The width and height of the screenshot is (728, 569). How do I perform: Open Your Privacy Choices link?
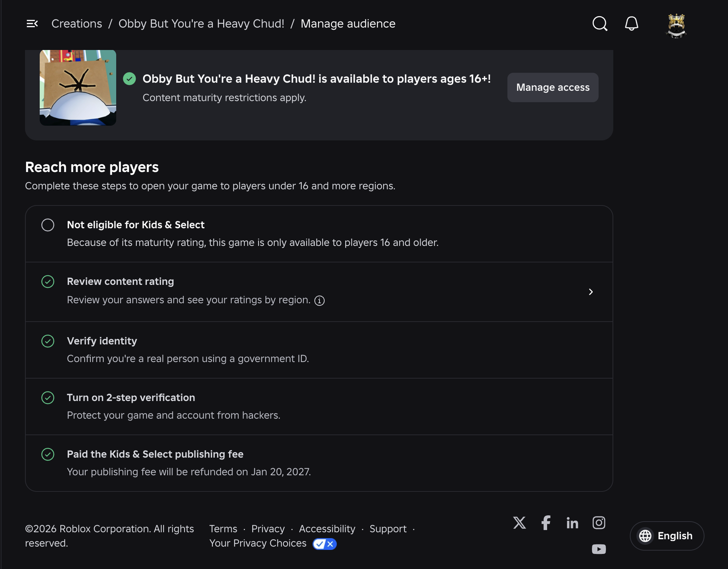click(x=258, y=543)
